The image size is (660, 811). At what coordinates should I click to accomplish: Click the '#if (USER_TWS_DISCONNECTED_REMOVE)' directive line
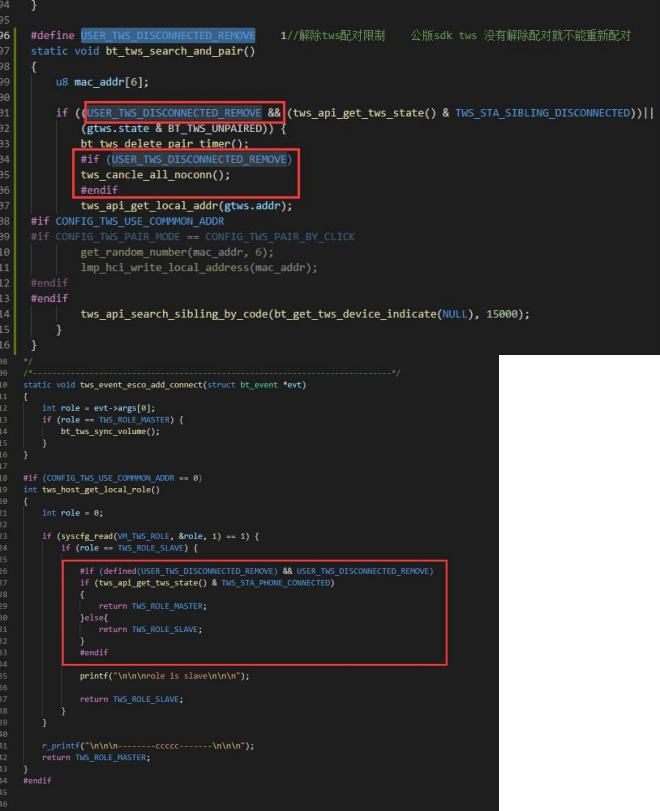(186, 159)
